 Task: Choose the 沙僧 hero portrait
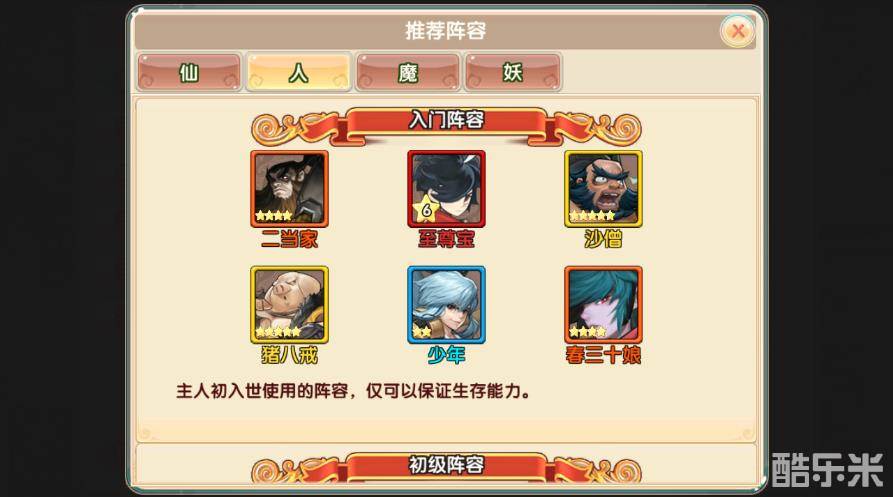(x=604, y=189)
